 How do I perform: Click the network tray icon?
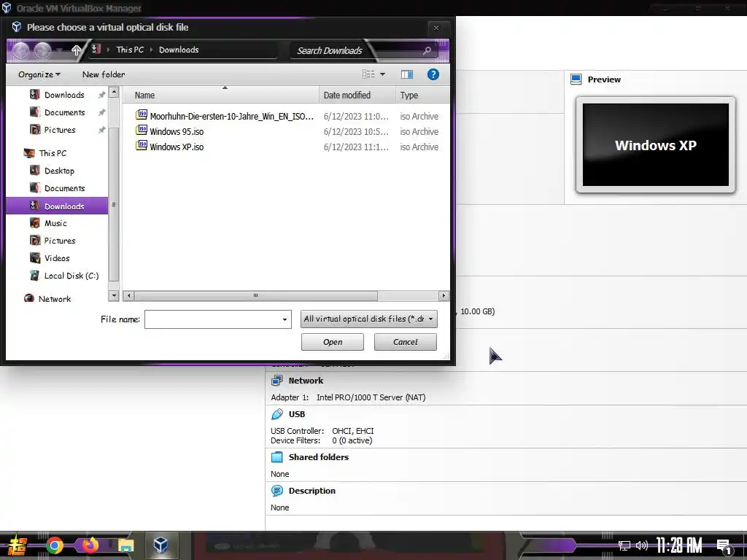(624, 545)
